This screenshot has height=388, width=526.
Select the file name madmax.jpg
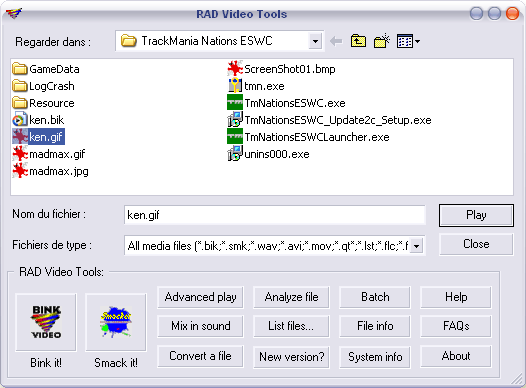59,171
